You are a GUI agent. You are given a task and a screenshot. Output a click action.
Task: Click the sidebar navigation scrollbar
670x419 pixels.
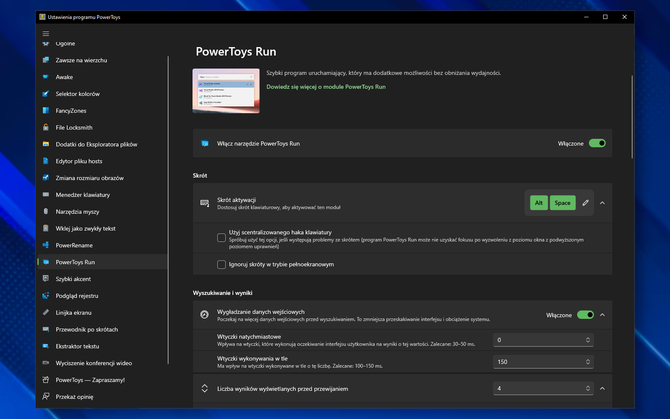click(168, 210)
